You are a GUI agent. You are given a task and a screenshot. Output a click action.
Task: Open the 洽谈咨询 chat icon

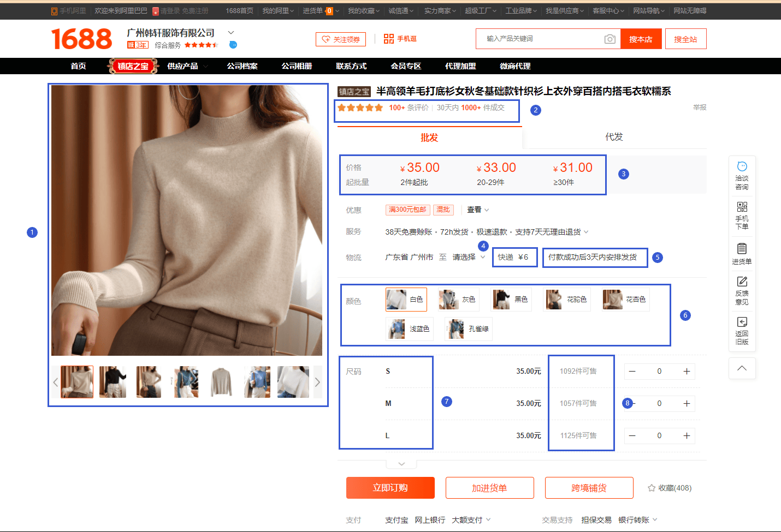coord(742,166)
